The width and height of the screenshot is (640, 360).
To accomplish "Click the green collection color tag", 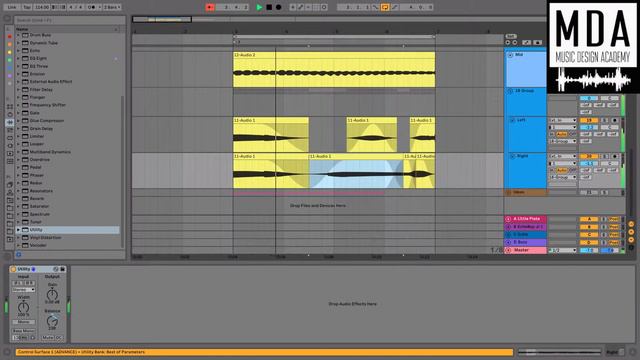I will click(x=10, y=60).
